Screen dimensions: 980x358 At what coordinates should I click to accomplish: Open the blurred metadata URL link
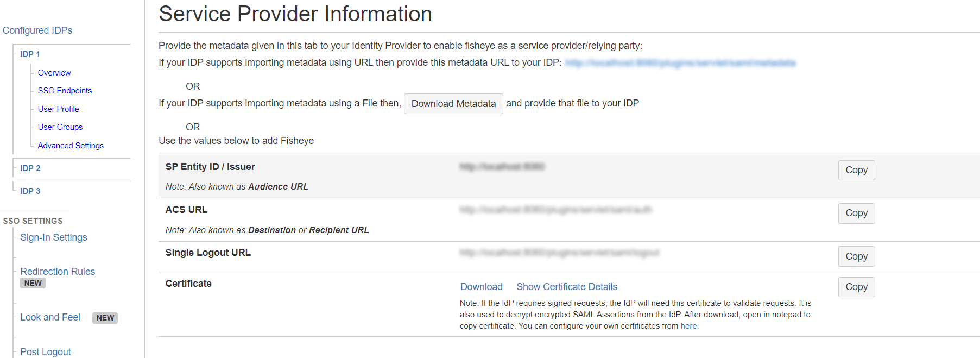[680, 63]
